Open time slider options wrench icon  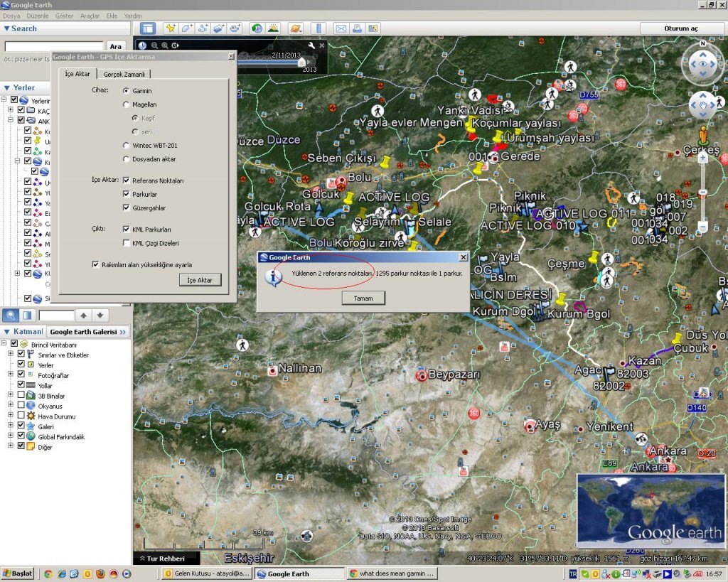(x=311, y=45)
